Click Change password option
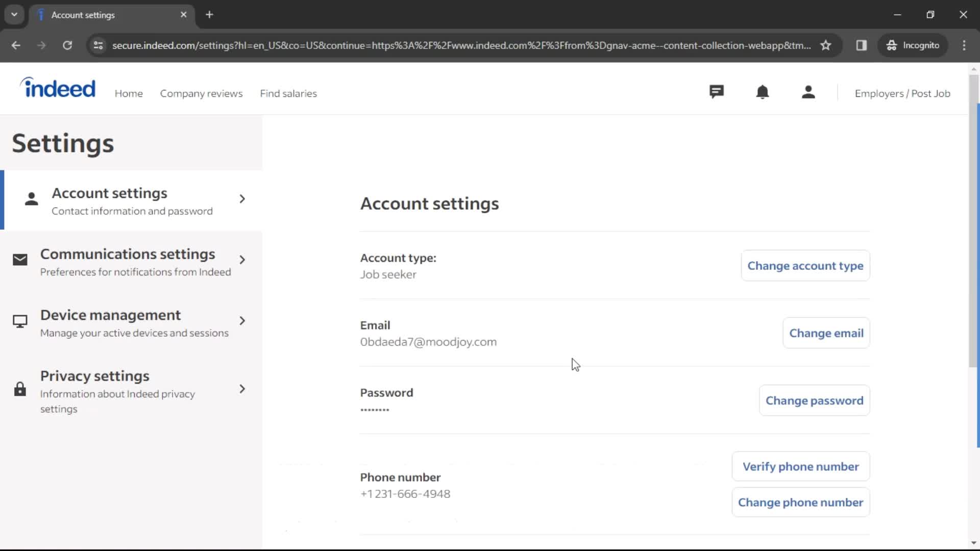 coord(815,399)
